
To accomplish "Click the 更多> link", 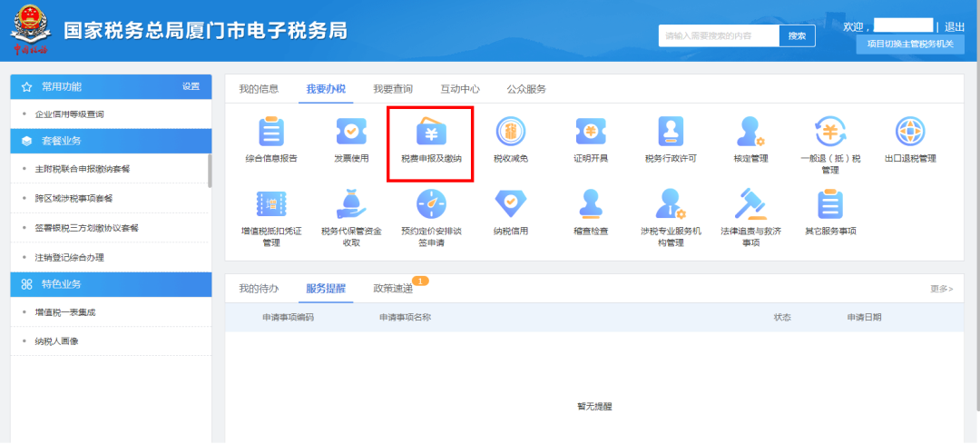I will pyautogui.click(x=941, y=289).
